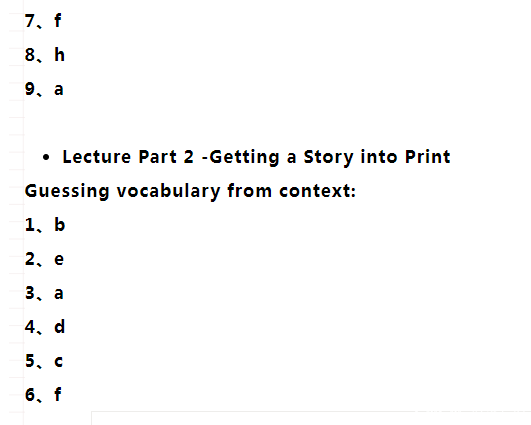Click the answer line "2、e"

tap(44, 259)
